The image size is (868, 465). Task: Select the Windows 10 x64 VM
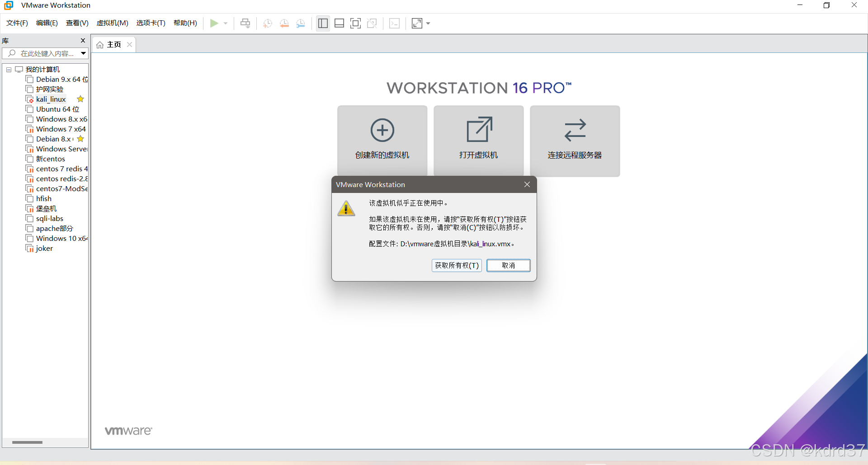click(57, 238)
